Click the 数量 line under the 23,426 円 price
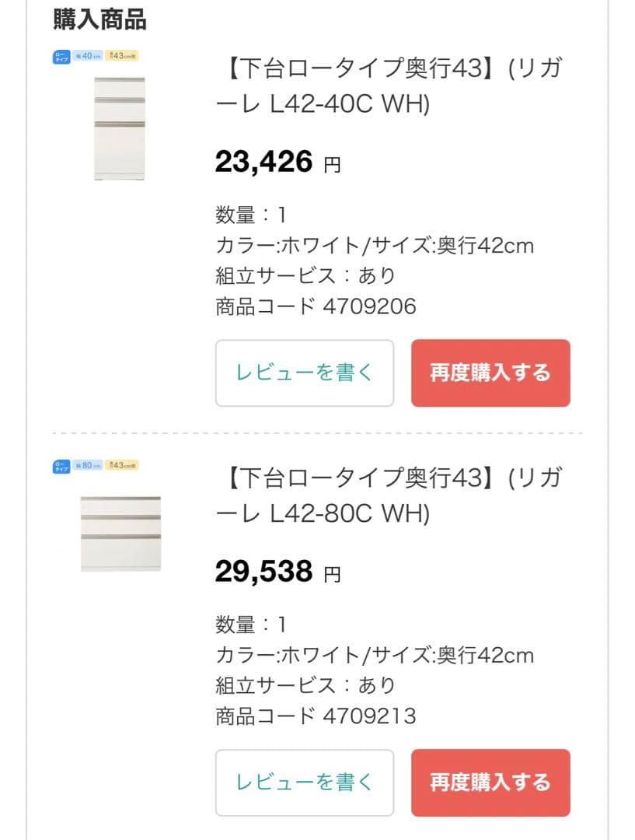The image size is (635, 840). tap(250, 215)
